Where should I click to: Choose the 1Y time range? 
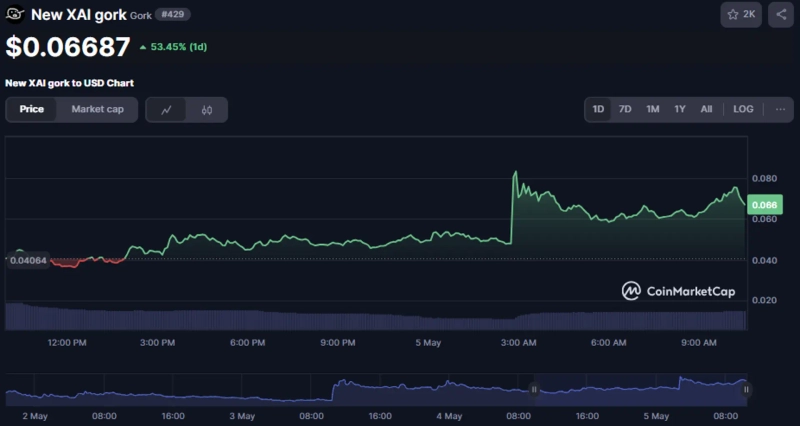coord(679,109)
